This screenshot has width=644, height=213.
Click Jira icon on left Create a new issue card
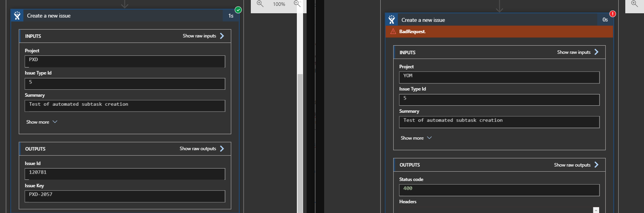tap(17, 16)
